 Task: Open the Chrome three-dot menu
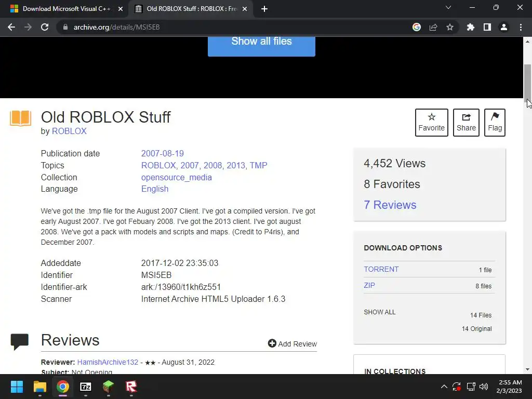[x=521, y=27]
